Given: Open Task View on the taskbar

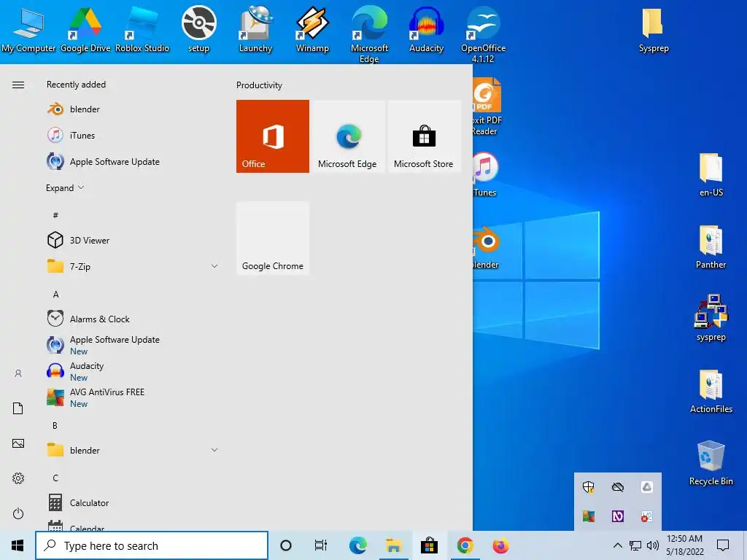Looking at the screenshot, I should (x=321, y=545).
